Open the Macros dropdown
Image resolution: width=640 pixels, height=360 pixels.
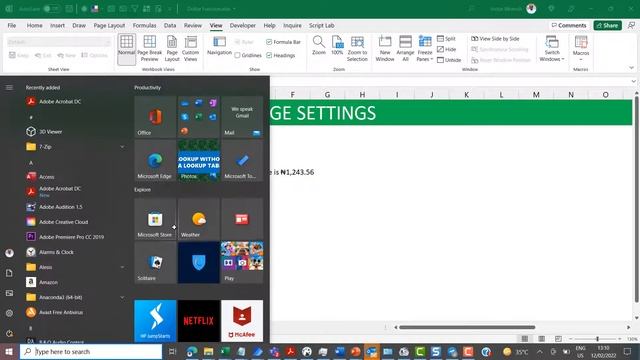click(581, 49)
